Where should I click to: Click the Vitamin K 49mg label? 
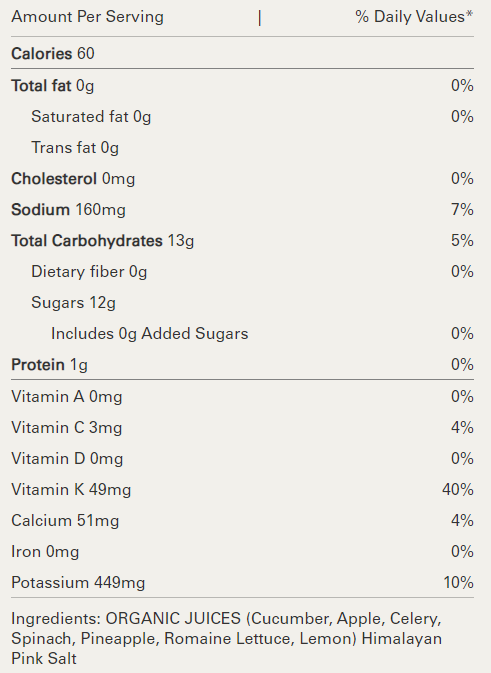point(71,490)
